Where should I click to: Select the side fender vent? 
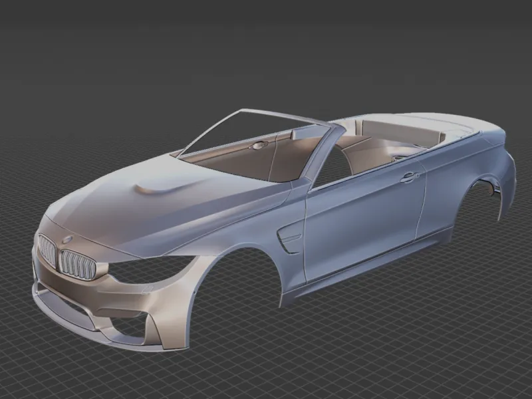289,237
